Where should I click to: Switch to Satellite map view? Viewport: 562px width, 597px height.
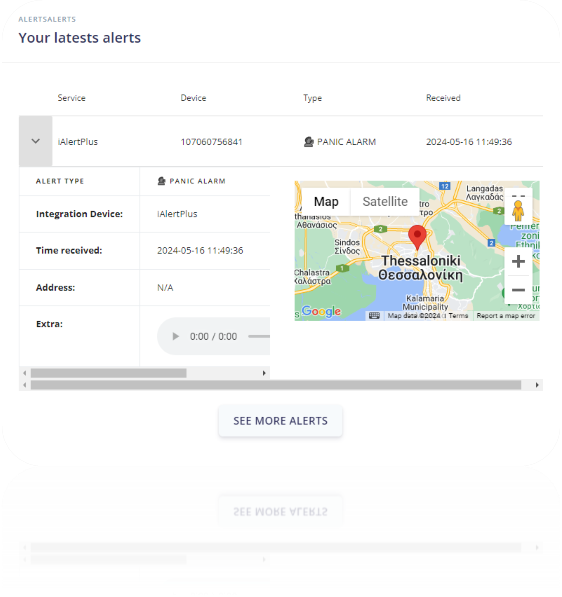(x=385, y=202)
